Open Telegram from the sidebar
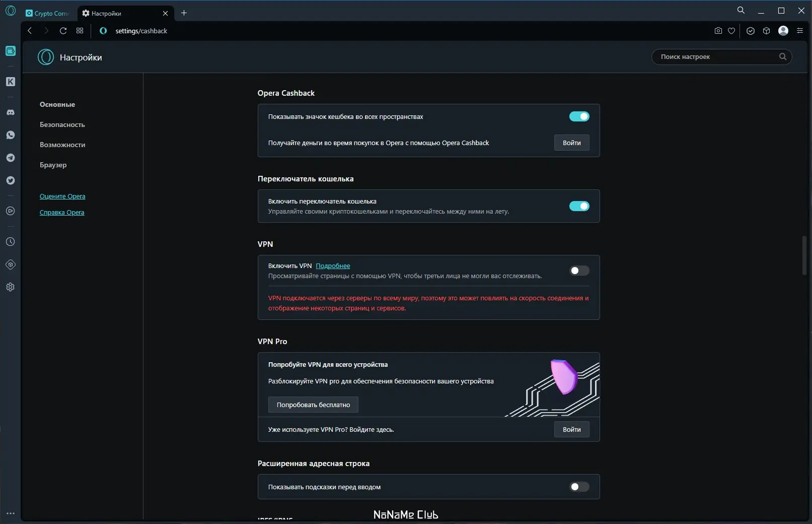Image resolution: width=812 pixels, height=524 pixels. click(11, 158)
